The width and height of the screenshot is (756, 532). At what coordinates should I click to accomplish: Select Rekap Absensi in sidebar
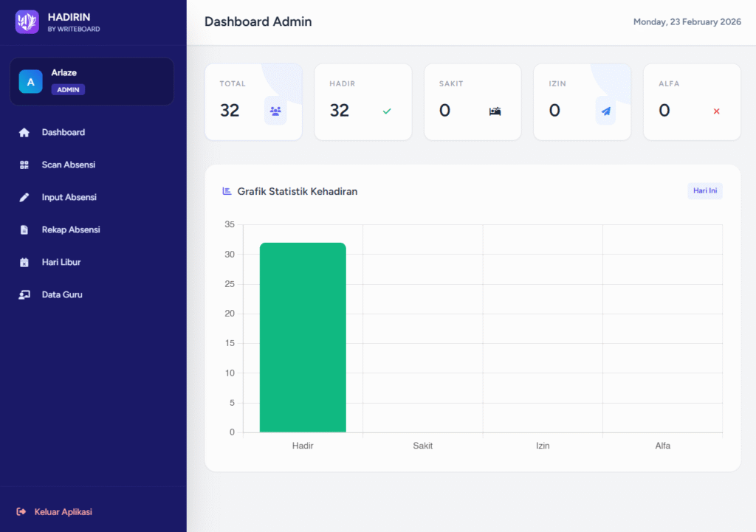(70, 230)
